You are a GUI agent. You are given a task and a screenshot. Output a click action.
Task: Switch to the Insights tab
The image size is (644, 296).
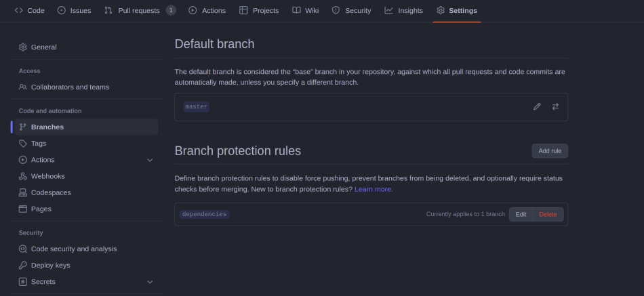403,10
